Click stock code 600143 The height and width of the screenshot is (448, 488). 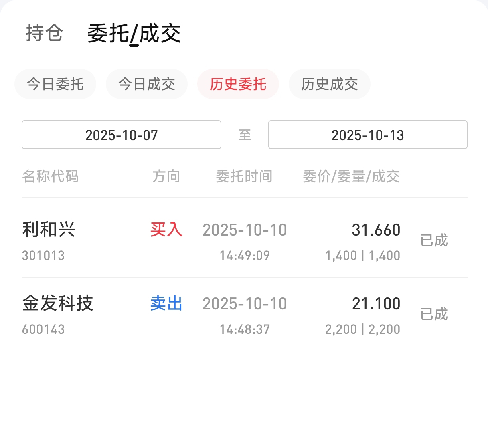coord(43,329)
